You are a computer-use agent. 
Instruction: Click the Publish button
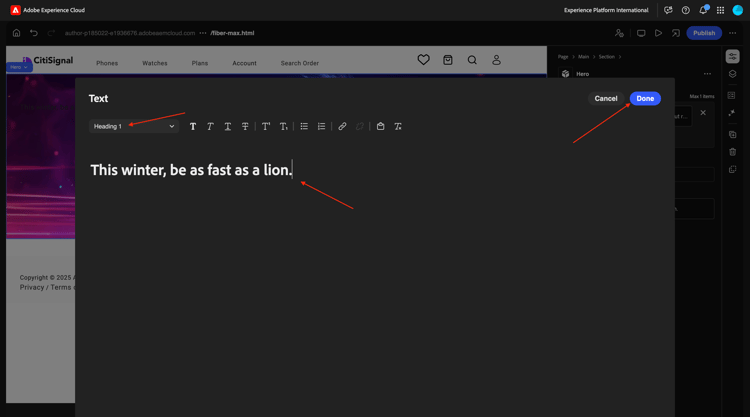(704, 33)
